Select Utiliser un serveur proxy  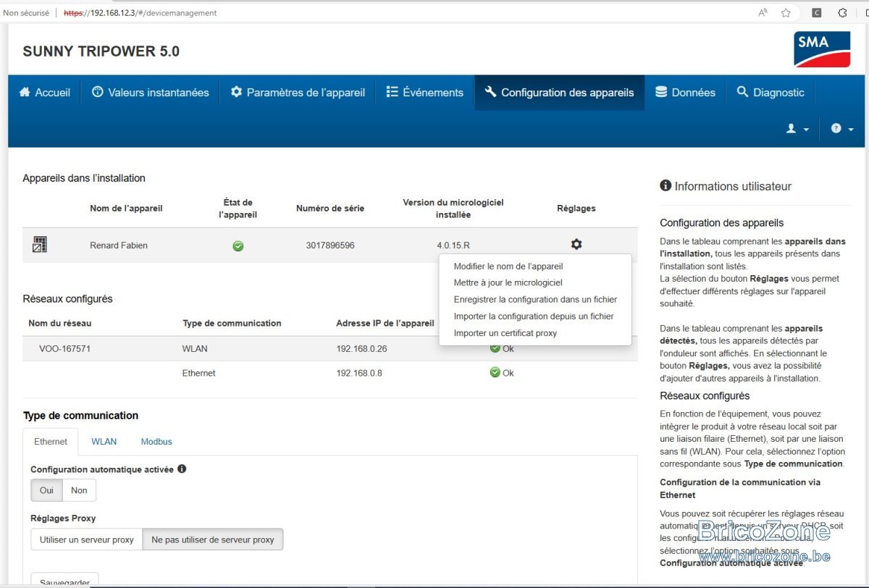click(87, 539)
